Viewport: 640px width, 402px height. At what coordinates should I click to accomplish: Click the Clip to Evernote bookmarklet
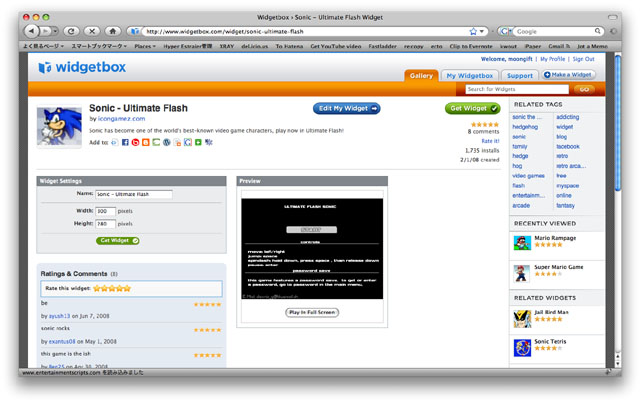471,46
